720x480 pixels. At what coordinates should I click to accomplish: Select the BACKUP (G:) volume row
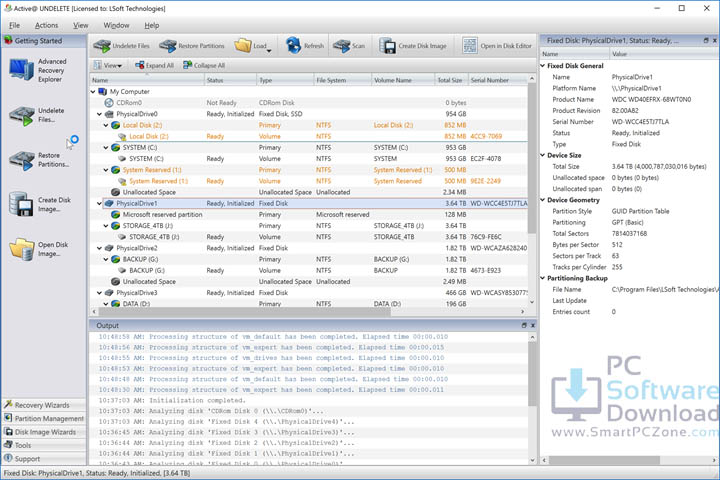tap(309, 271)
